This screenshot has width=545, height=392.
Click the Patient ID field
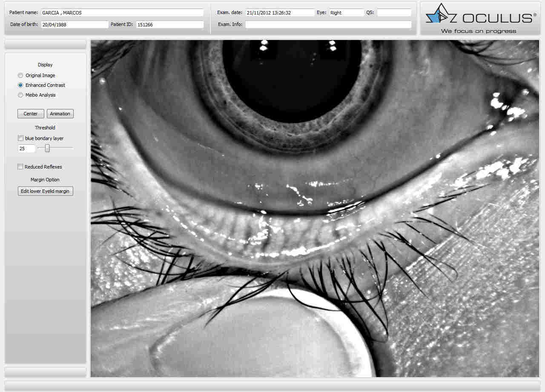[x=169, y=25]
